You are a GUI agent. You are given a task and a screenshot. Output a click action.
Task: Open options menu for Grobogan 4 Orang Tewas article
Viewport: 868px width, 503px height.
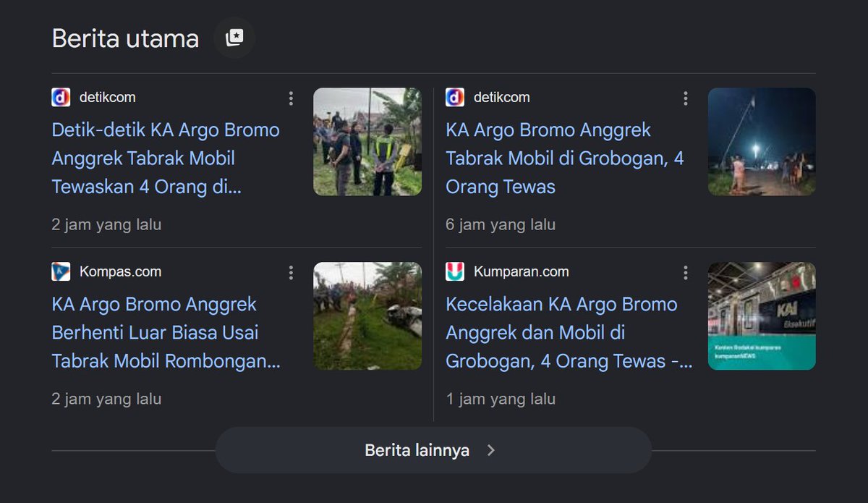pos(686,98)
